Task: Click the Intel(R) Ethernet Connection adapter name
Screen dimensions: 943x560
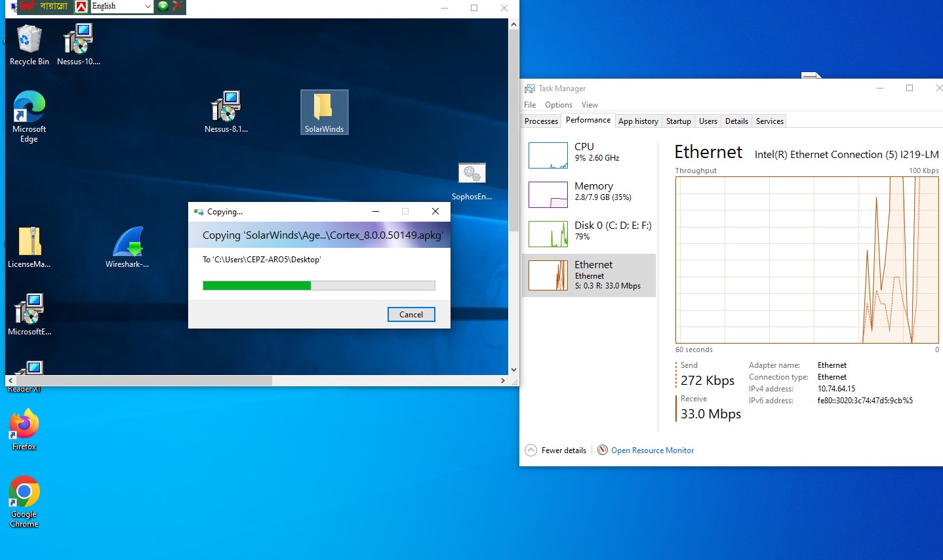Action: [x=847, y=155]
